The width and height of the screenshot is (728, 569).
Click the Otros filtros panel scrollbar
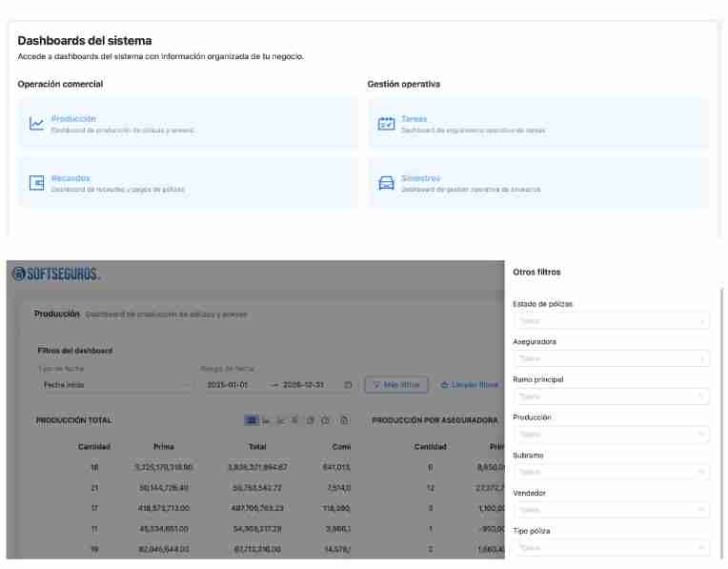[x=722, y=422]
